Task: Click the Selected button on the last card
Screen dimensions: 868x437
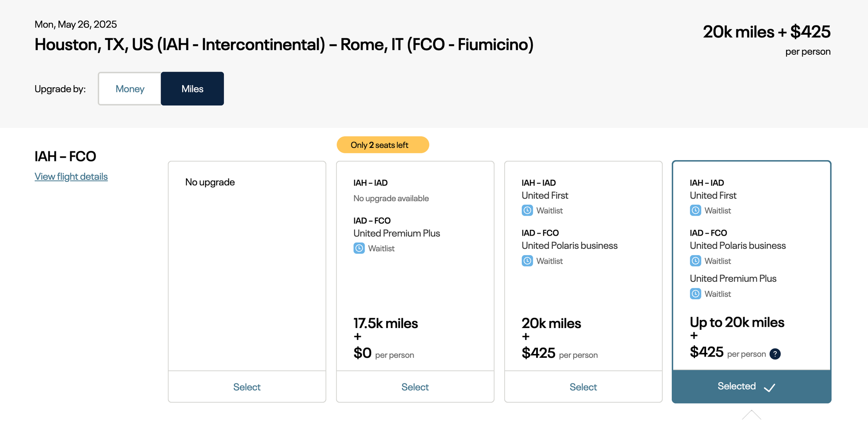Action: [x=751, y=387]
